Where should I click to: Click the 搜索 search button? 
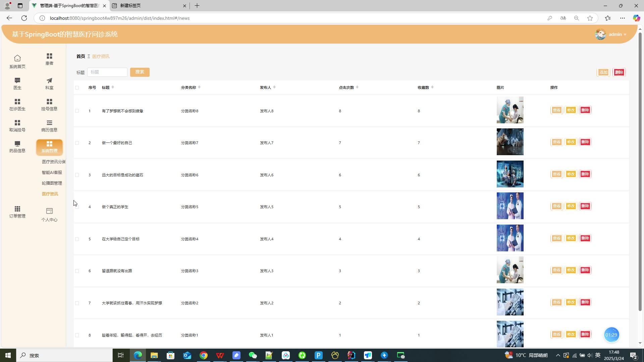(x=140, y=72)
